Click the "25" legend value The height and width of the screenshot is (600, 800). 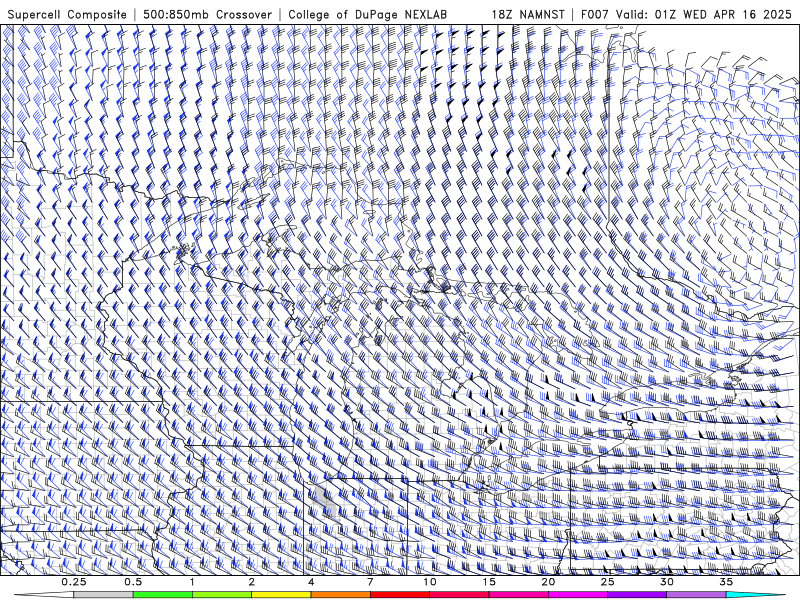(x=608, y=582)
